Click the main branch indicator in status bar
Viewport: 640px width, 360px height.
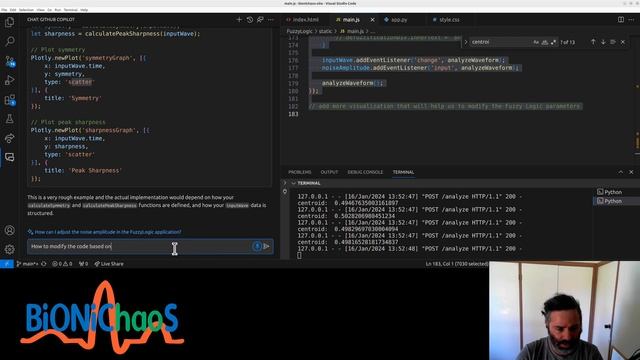coord(28,264)
